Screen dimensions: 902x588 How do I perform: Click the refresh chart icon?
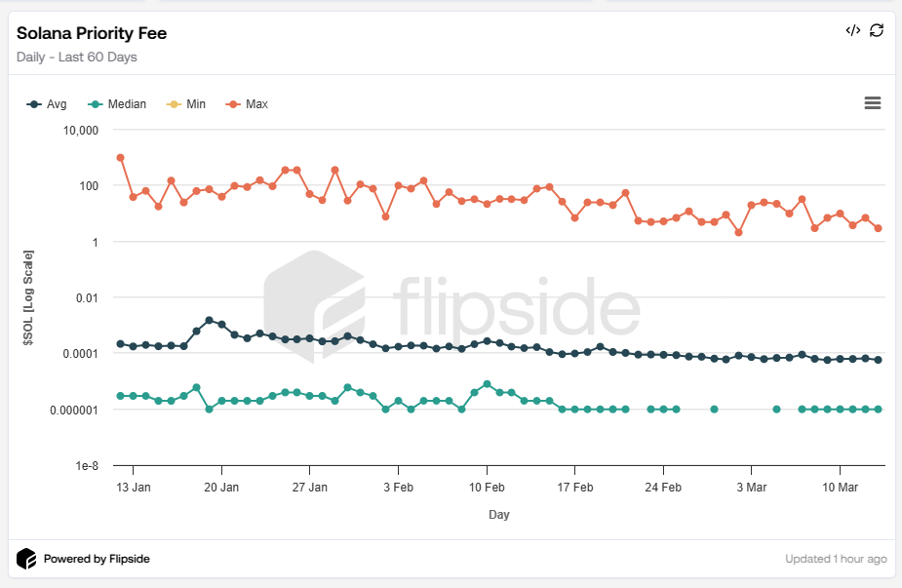point(877,30)
